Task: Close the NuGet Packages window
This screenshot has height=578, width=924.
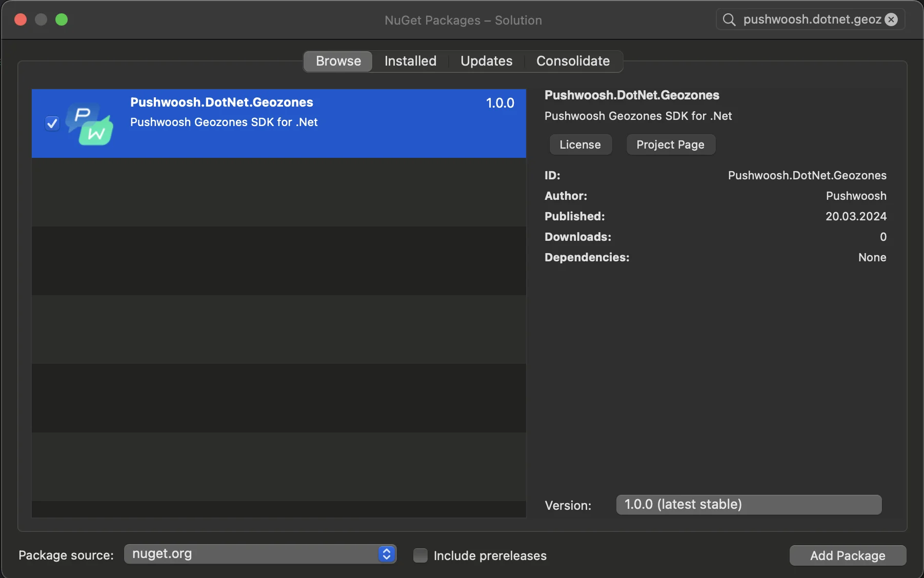Action: pyautogui.click(x=21, y=19)
